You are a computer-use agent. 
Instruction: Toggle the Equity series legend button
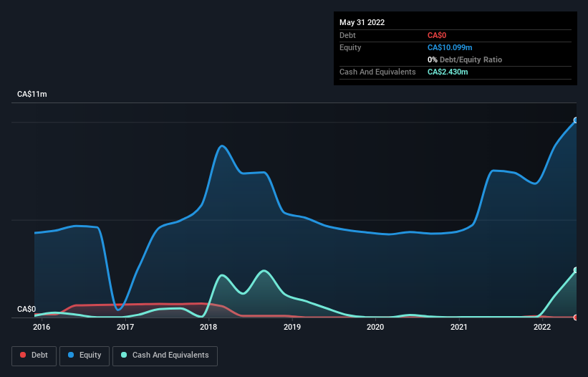(x=85, y=355)
